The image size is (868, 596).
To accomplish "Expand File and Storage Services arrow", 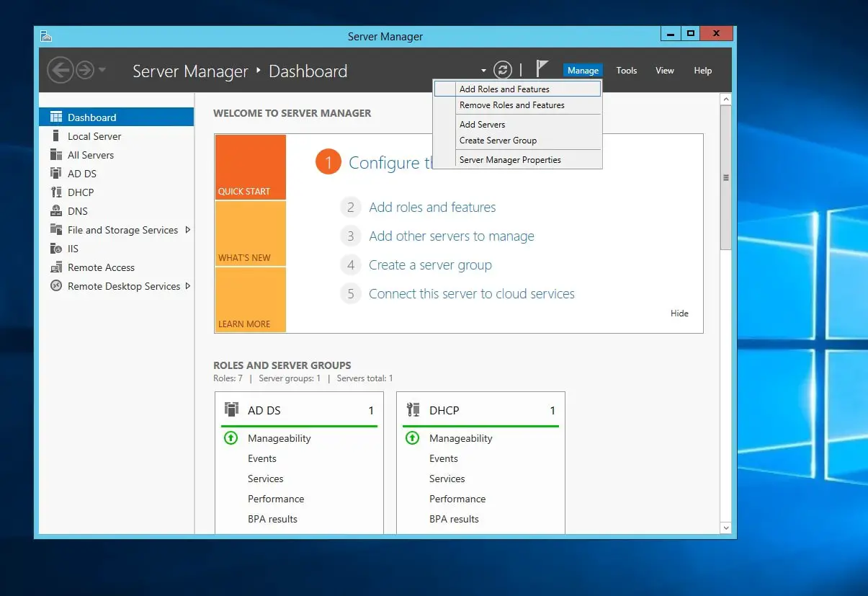I will [x=187, y=230].
